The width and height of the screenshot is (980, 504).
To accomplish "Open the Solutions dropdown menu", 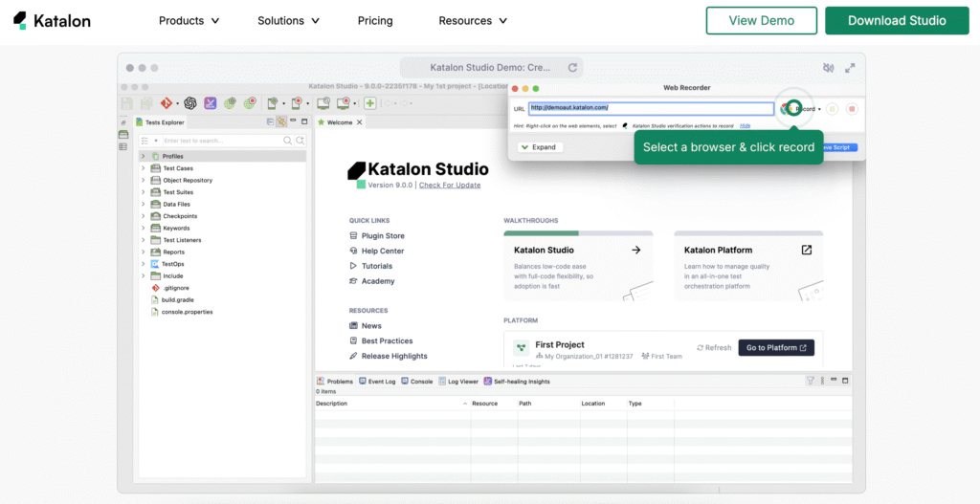I will (x=288, y=21).
